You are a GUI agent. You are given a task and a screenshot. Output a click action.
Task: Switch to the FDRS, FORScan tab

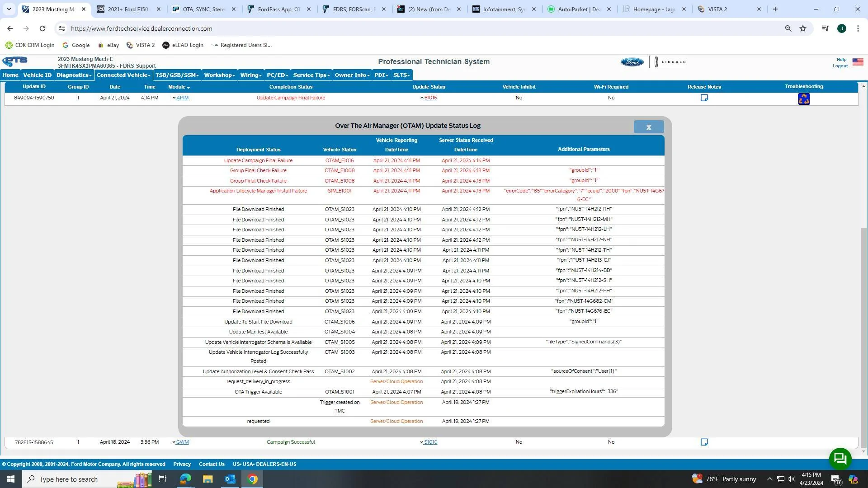click(x=354, y=9)
